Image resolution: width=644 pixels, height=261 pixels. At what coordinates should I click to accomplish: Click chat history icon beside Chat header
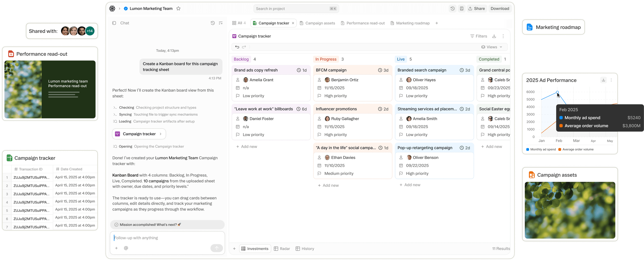pos(212,23)
